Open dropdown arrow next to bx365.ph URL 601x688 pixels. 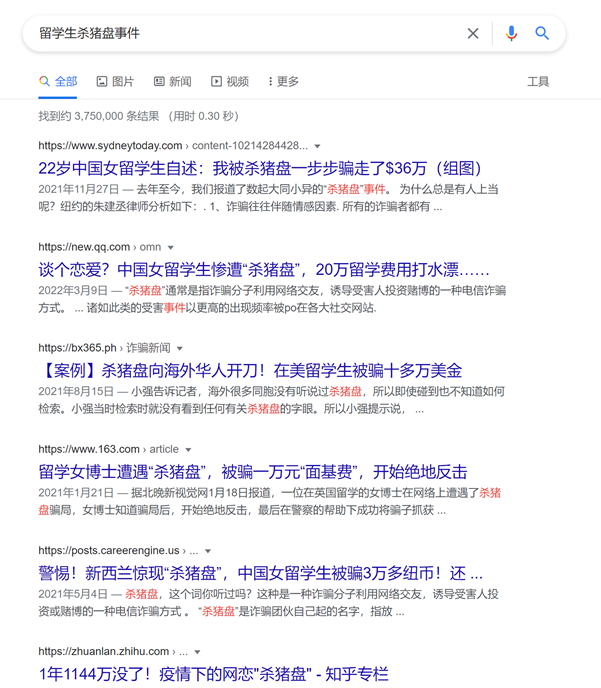point(179,348)
